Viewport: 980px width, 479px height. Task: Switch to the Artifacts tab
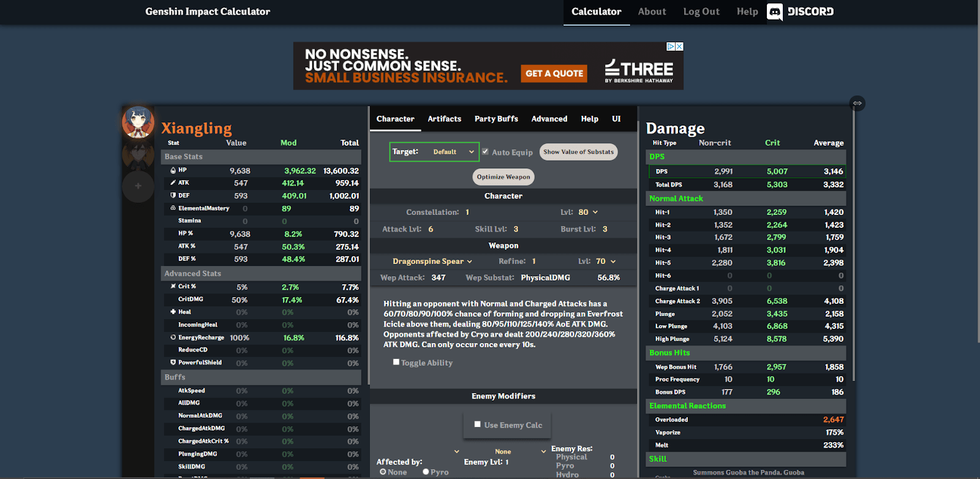click(444, 119)
